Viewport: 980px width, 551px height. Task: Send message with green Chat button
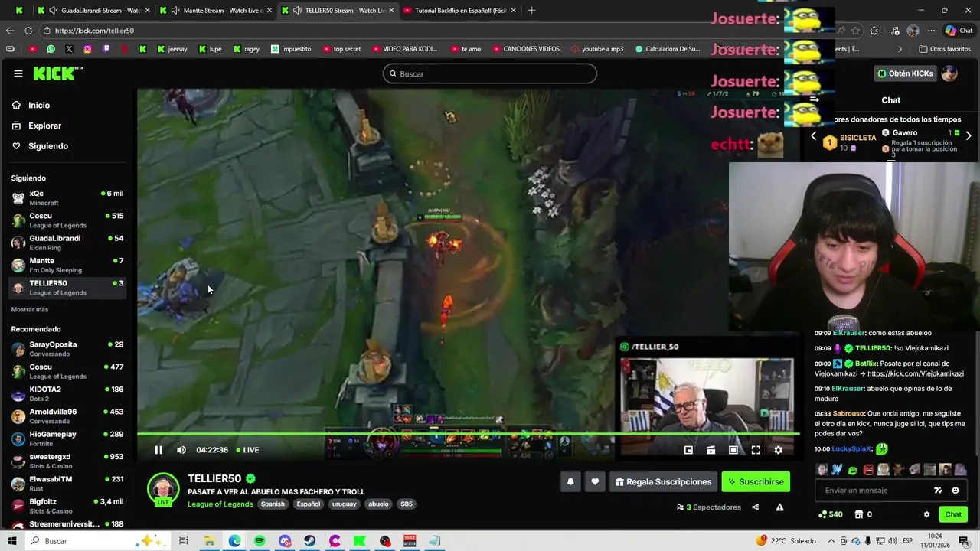click(953, 514)
